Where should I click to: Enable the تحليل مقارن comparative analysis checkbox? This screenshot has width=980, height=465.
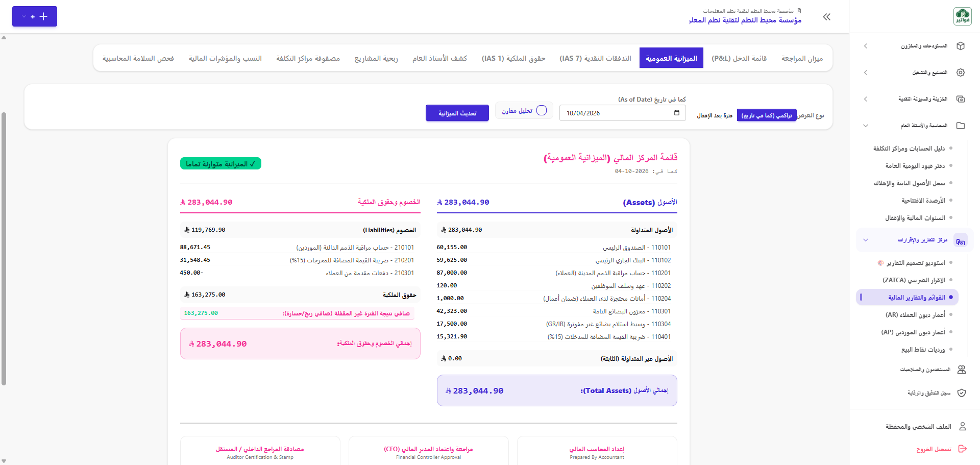coord(542,111)
